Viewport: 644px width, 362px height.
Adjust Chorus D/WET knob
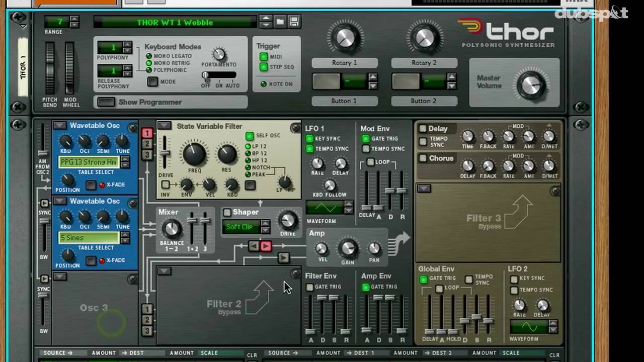[x=549, y=165]
